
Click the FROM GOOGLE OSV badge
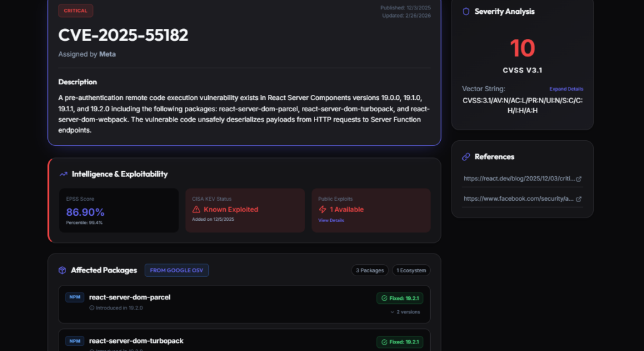[177, 270]
